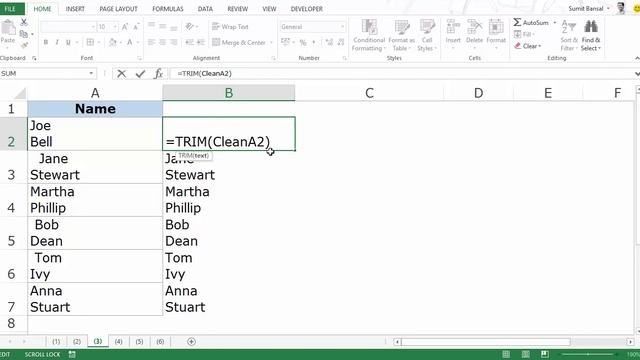Select the Format Painter brush
The image size is (640, 360).
(x=24, y=46)
